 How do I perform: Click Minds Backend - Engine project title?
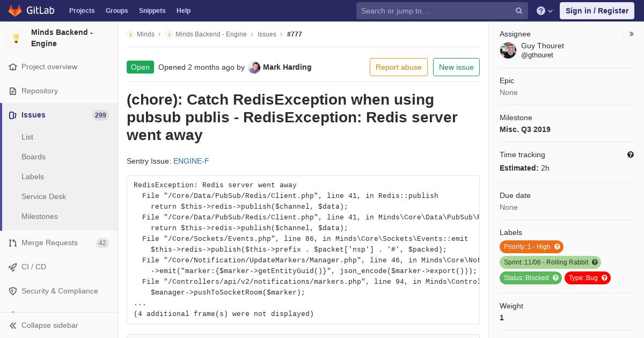(x=62, y=38)
